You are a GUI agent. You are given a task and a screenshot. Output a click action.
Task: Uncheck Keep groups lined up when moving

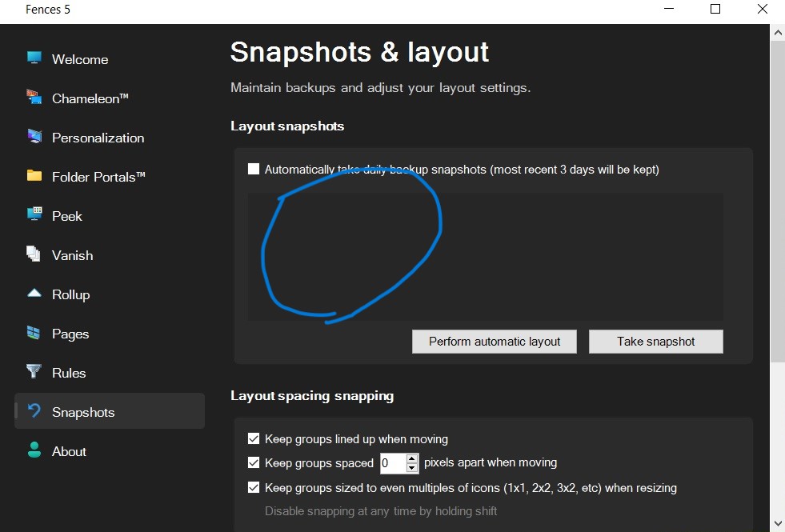[254, 439]
